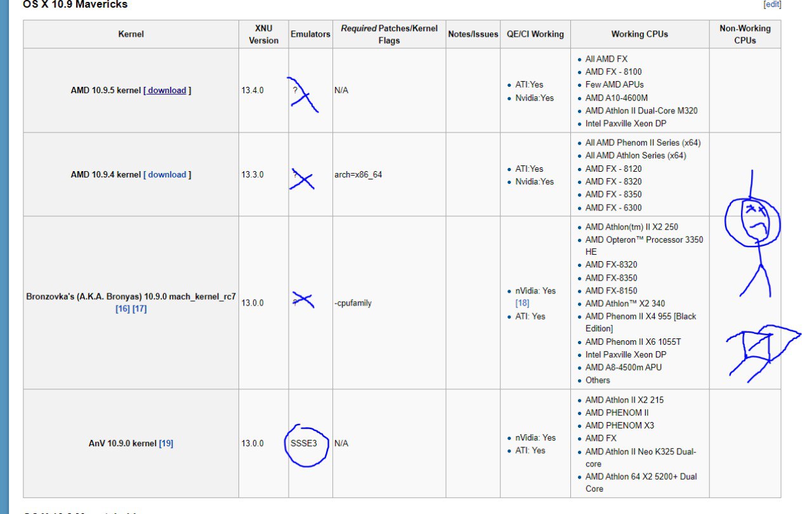The image size is (812, 514).
Task: Click the AMD 10.9.4 kernel title text
Action: pyautogui.click(x=106, y=174)
